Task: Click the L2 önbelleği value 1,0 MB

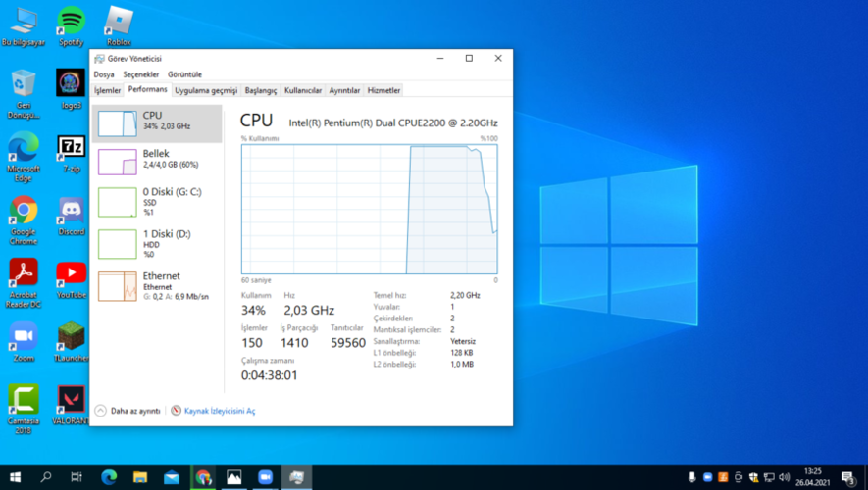Action: tap(462, 364)
